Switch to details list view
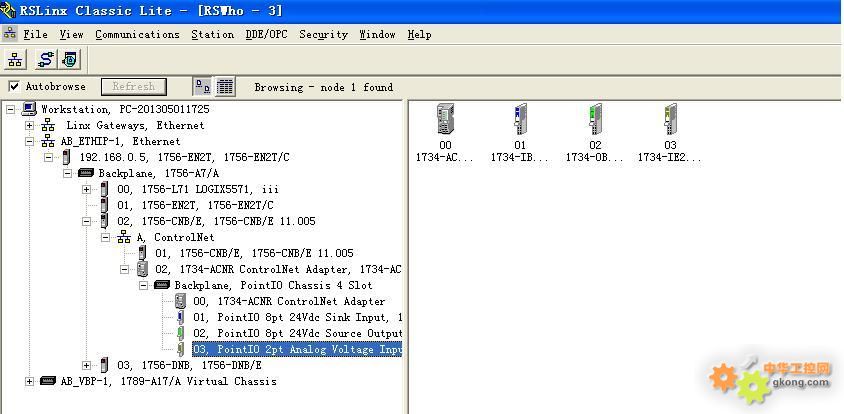Viewport: 844px width, 414px height. pyautogui.click(x=226, y=87)
